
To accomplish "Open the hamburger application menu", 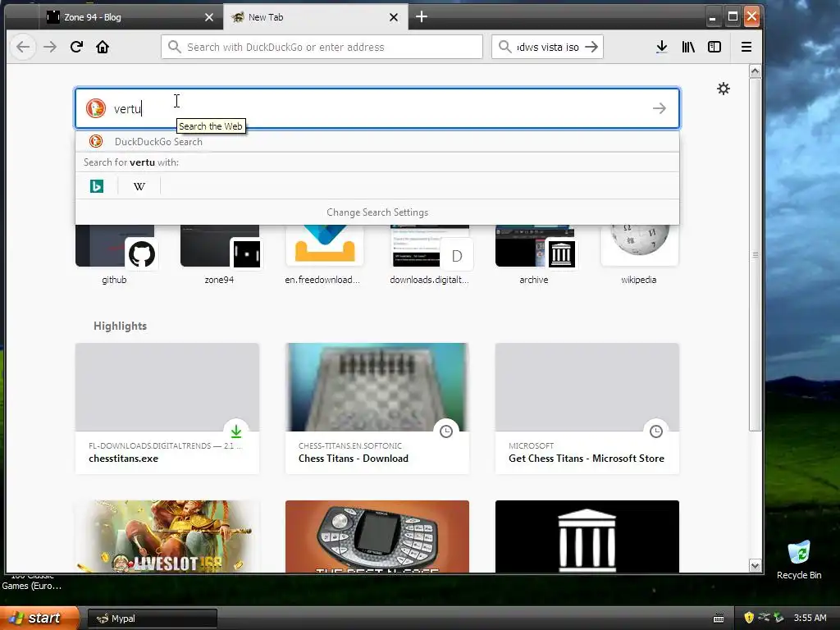I will point(746,47).
